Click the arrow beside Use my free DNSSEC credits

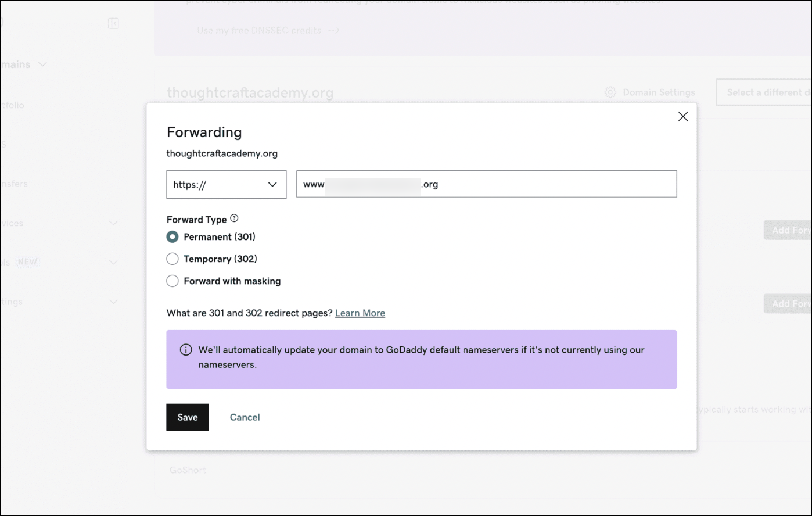[333, 30]
